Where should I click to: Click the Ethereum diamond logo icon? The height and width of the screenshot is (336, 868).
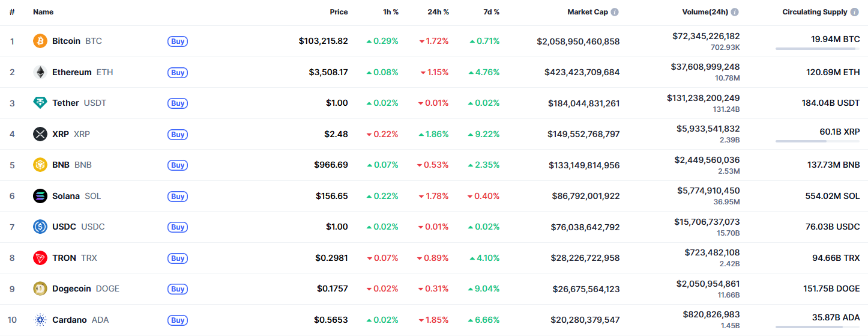point(40,72)
